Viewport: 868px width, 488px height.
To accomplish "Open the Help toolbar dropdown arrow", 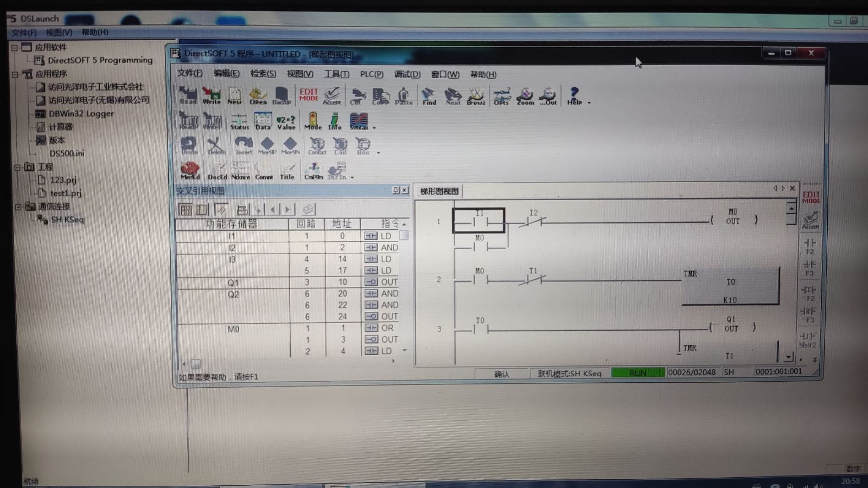I will [589, 102].
